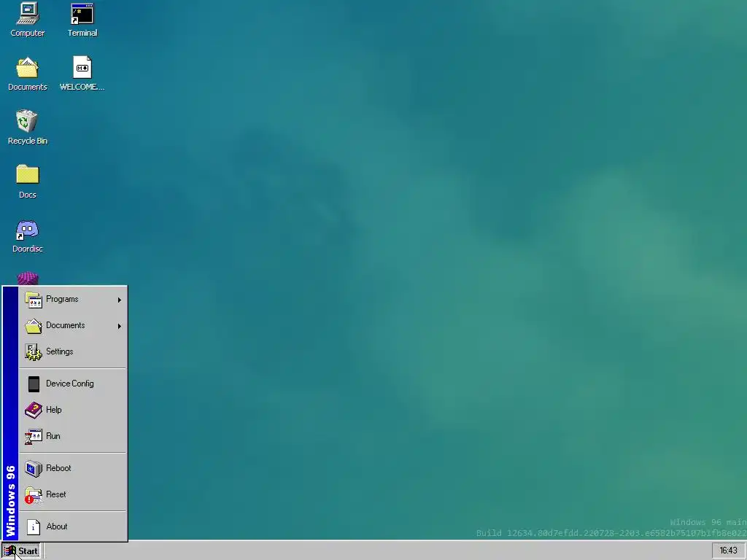
Task: Expand the Documents submenu arrow
Action: pos(119,326)
